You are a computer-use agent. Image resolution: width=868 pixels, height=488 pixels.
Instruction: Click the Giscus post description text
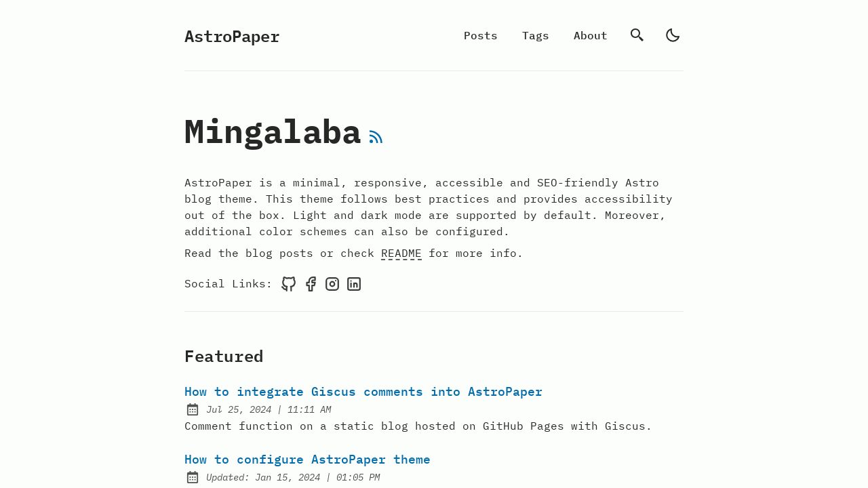(x=418, y=426)
